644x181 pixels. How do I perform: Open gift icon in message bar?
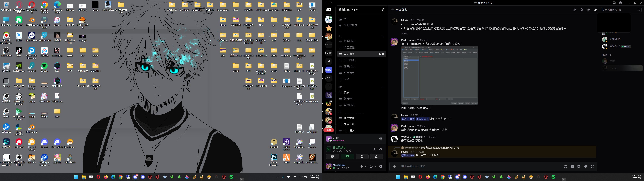[x=565, y=166]
